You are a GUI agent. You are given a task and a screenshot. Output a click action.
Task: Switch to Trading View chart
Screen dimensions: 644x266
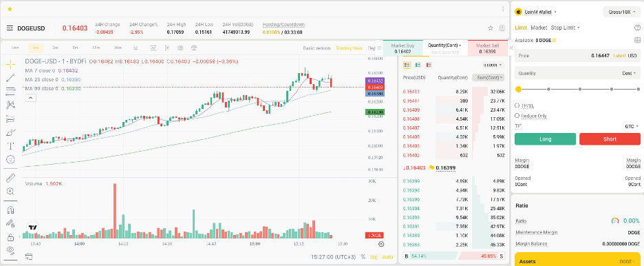[x=349, y=48]
